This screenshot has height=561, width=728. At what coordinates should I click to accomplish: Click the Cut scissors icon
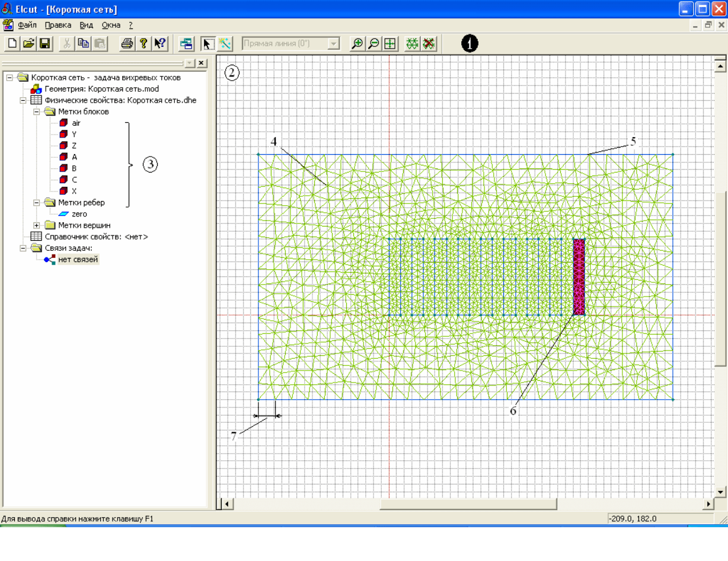(x=67, y=43)
